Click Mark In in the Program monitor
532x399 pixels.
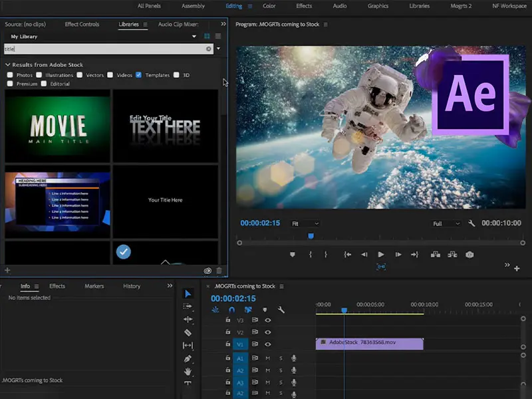[310, 255]
